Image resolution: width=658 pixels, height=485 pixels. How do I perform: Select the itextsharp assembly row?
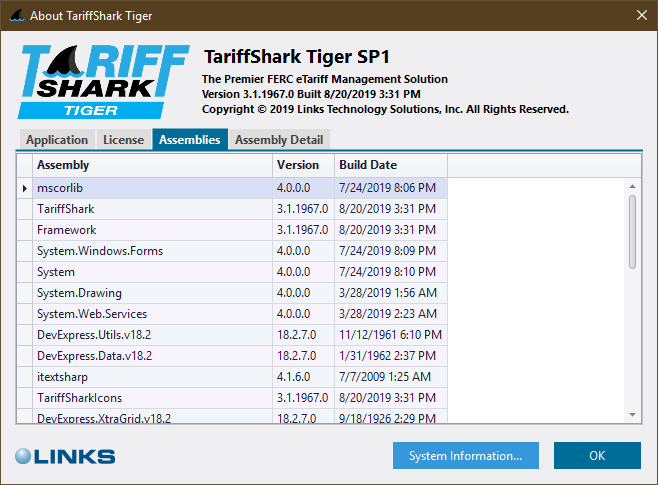232,377
